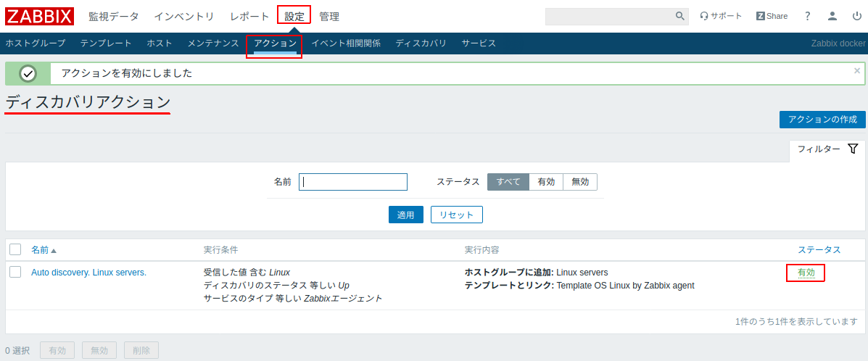Sort table by ステータス column

click(x=819, y=250)
